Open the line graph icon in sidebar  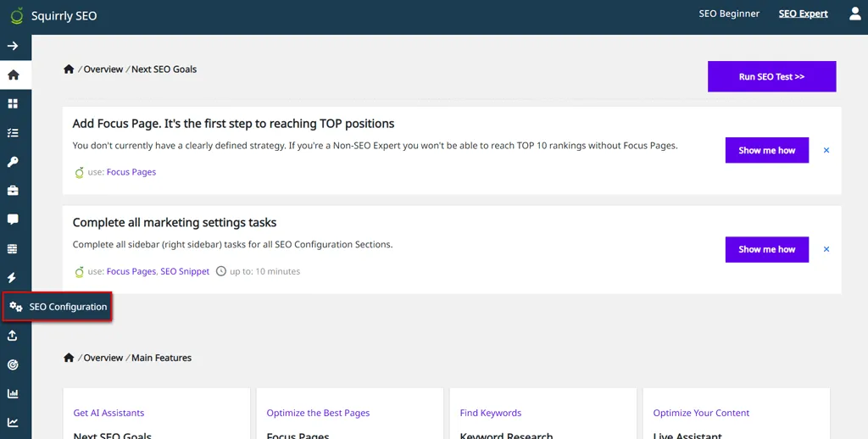[x=13, y=423]
